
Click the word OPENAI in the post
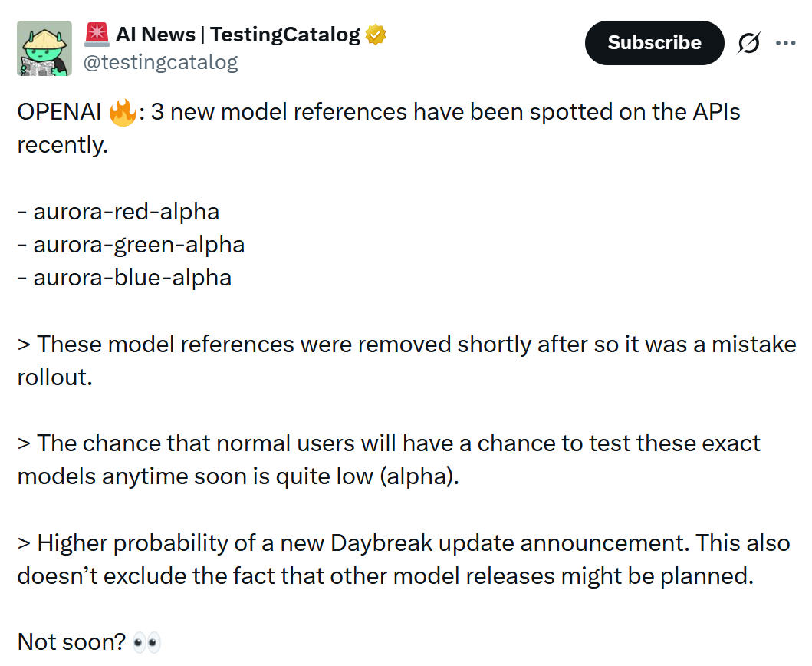(x=60, y=112)
